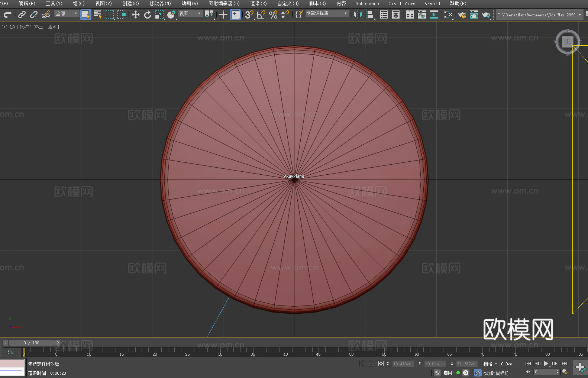This screenshot has width=588, height=378.
Task: Open the 编辑(E) menu
Action: point(27,3)
